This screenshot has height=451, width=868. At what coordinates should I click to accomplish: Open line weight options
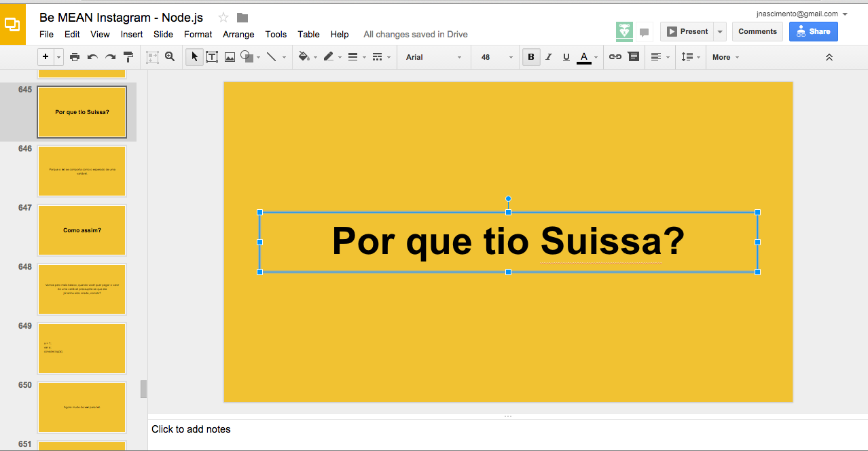click(x=352, y=57)
